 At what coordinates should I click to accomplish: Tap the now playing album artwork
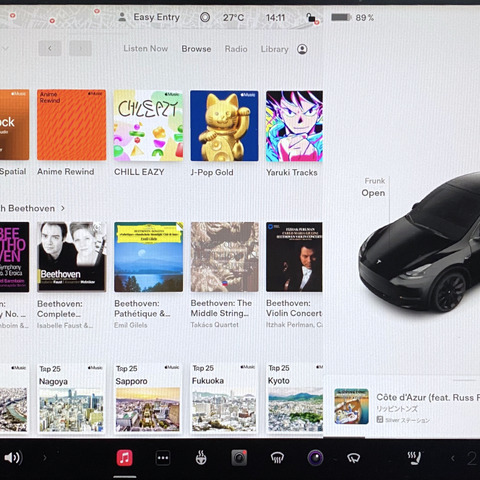(351, 406)
